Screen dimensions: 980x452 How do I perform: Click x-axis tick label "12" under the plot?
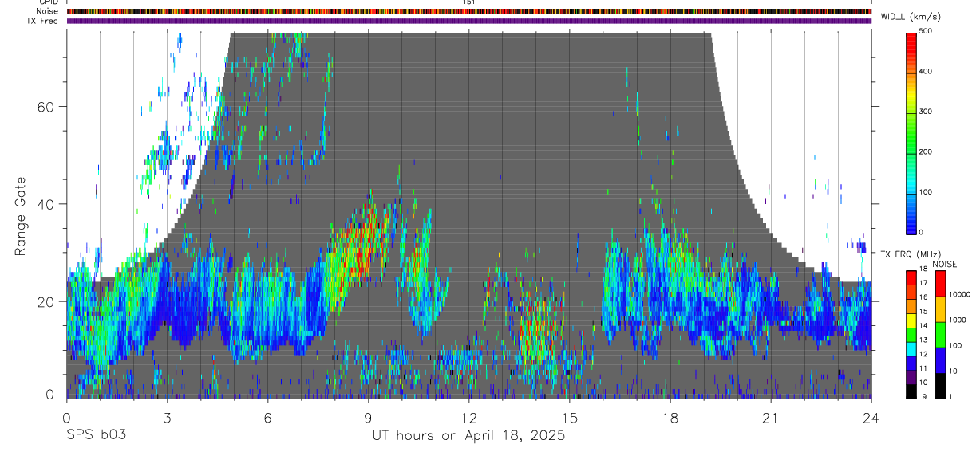(x=469, y=417)
